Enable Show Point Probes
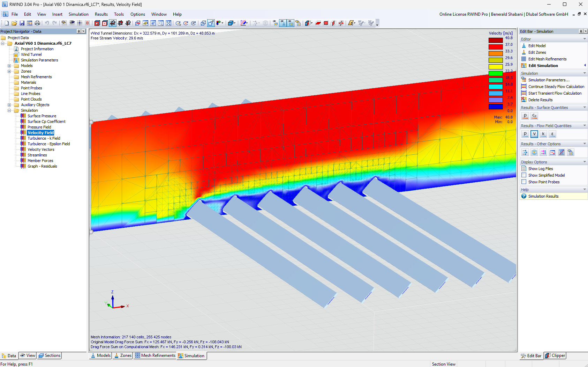The width and height of the screenshot is (588, 367). (x=523, y=182)
